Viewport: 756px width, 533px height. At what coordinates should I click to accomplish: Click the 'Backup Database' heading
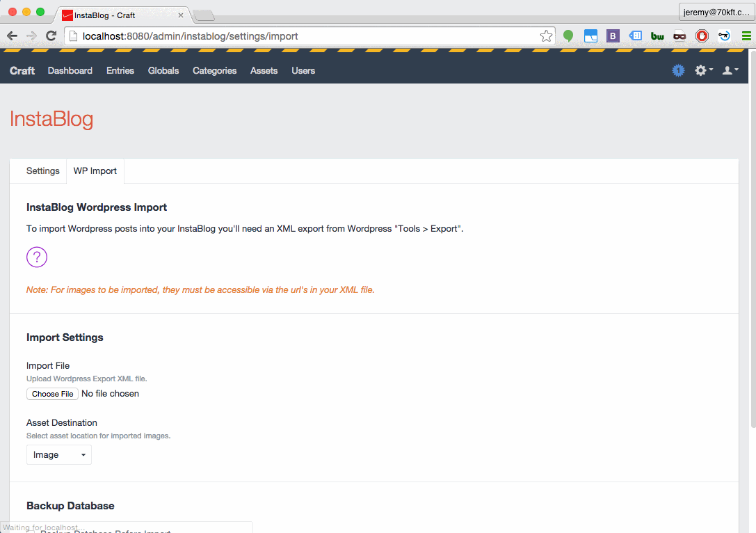coord(70,505)
